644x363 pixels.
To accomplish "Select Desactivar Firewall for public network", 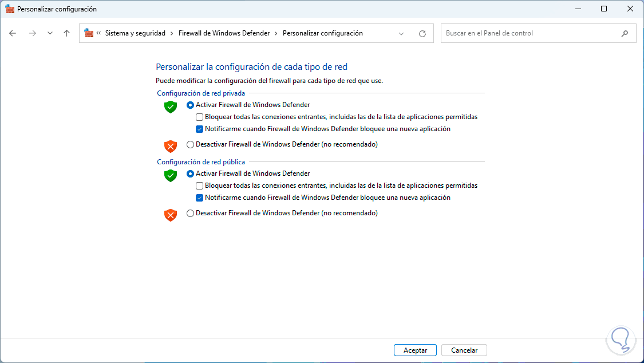I will (x=190, y=213).
